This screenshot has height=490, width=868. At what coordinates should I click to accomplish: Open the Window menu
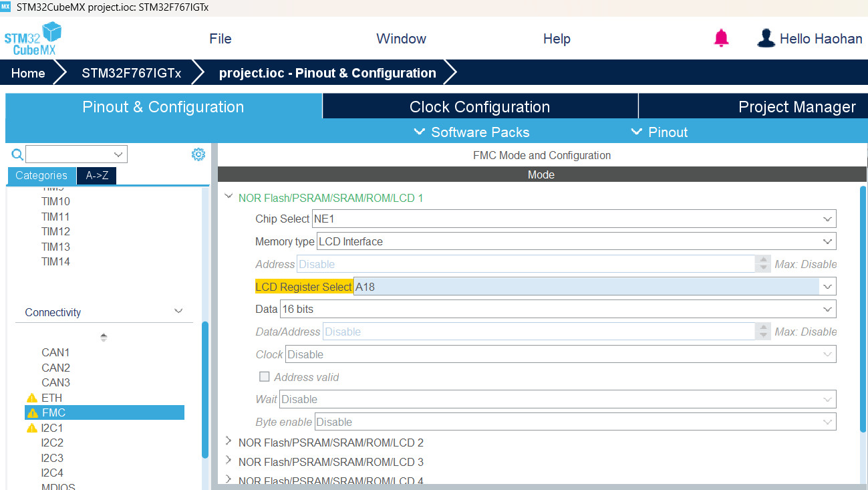tap(401, 38)
